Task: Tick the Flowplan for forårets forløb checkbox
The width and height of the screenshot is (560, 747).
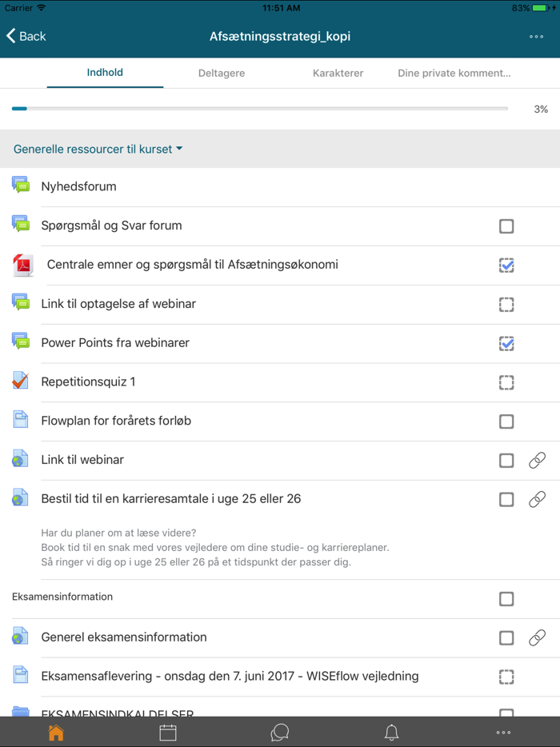Action: 506,421
